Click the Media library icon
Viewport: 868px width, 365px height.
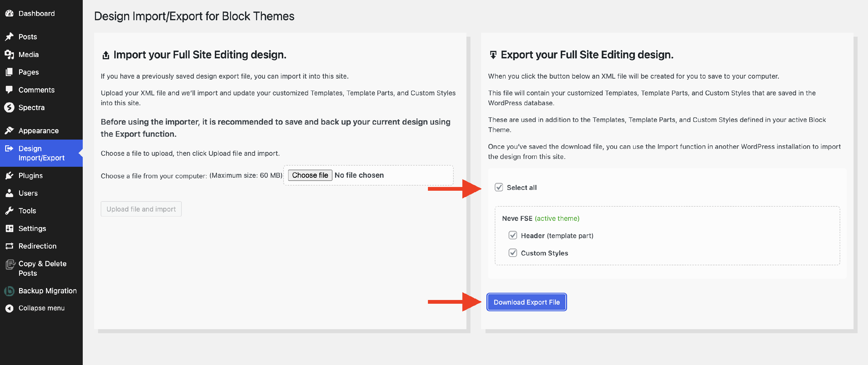9,55
